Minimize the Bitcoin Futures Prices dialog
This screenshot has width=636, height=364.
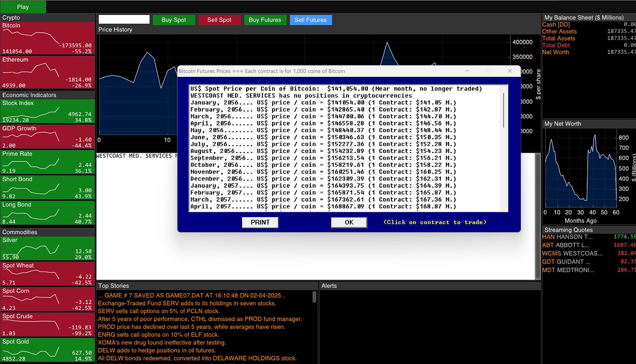[467, 71]
